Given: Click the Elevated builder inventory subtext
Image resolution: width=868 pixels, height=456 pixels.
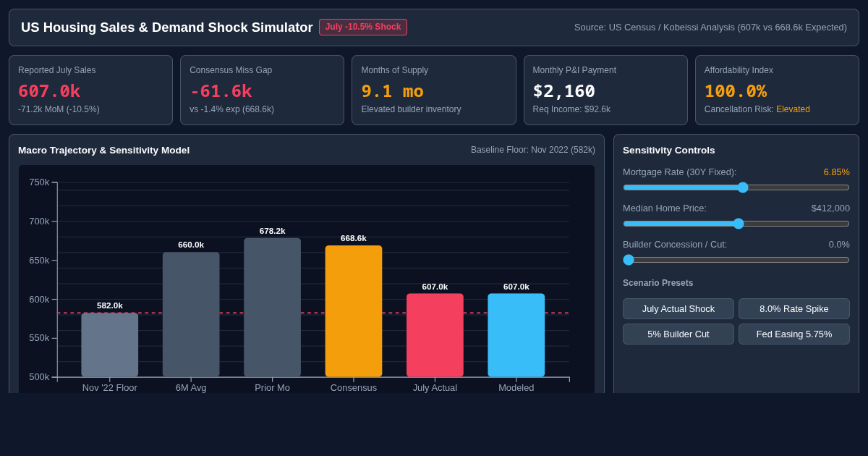Looking at the screenshot, I should [411, 109].
